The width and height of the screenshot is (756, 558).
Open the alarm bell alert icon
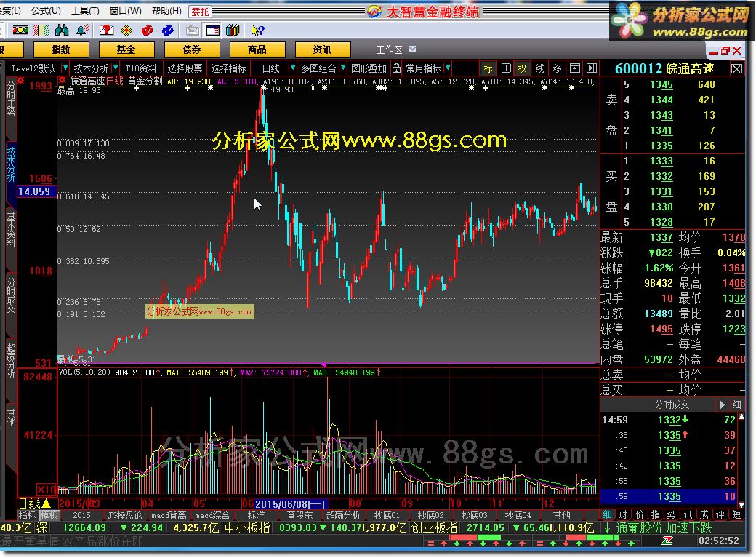[x=82, y=31]
